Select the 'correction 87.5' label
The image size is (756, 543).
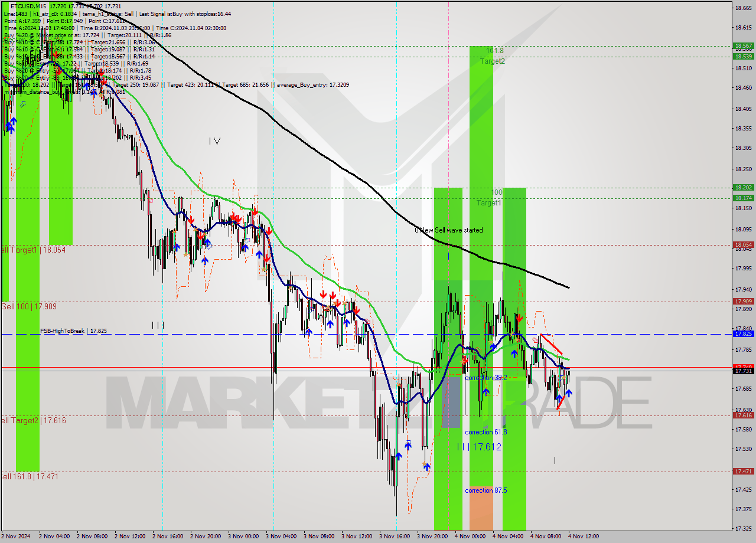(x=487, y=490)
